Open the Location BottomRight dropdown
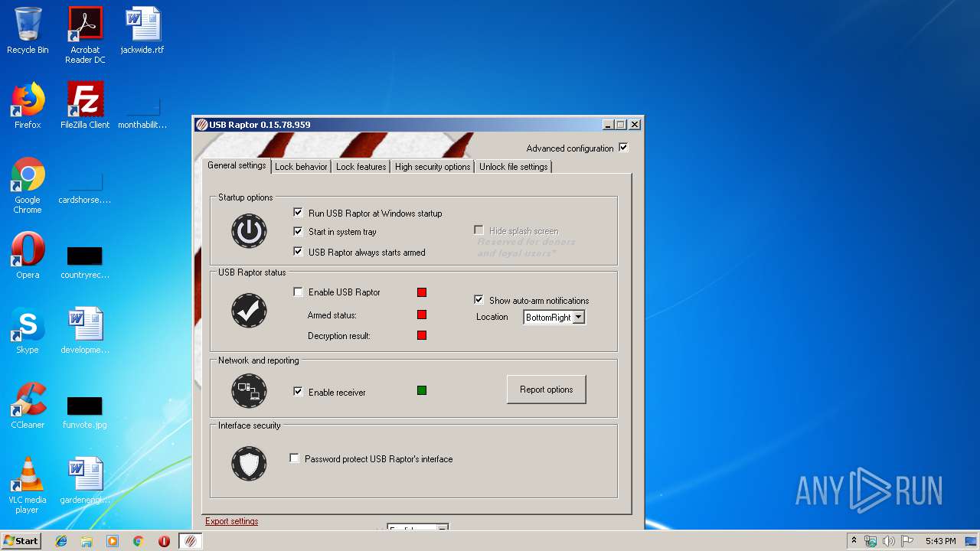The width and height of the screenshot is (980, 551). (x=578, y=317)
